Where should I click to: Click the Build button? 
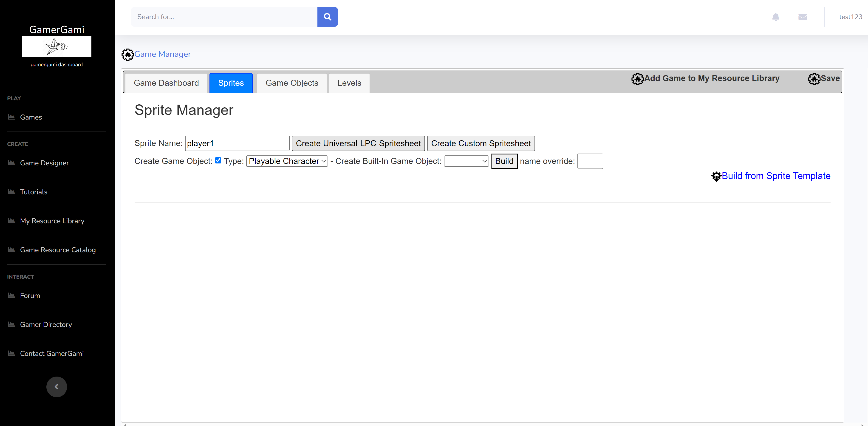pos(504,161)
